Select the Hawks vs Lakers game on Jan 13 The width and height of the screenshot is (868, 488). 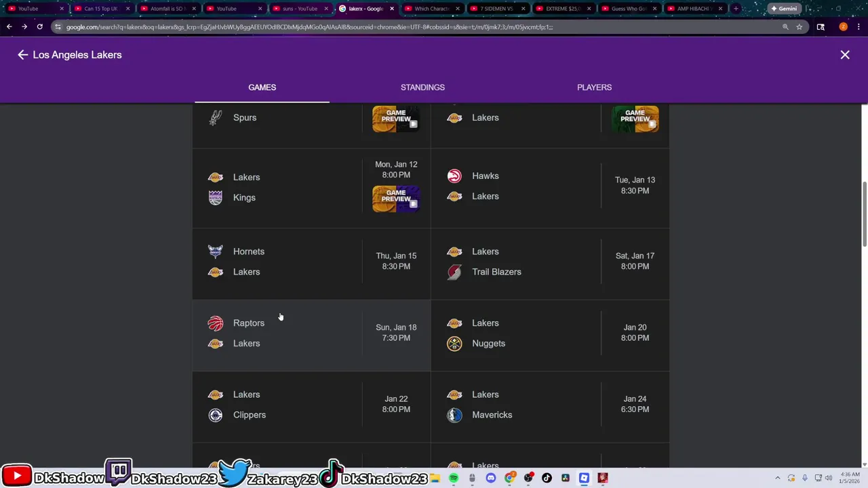[x=550, y=188]
